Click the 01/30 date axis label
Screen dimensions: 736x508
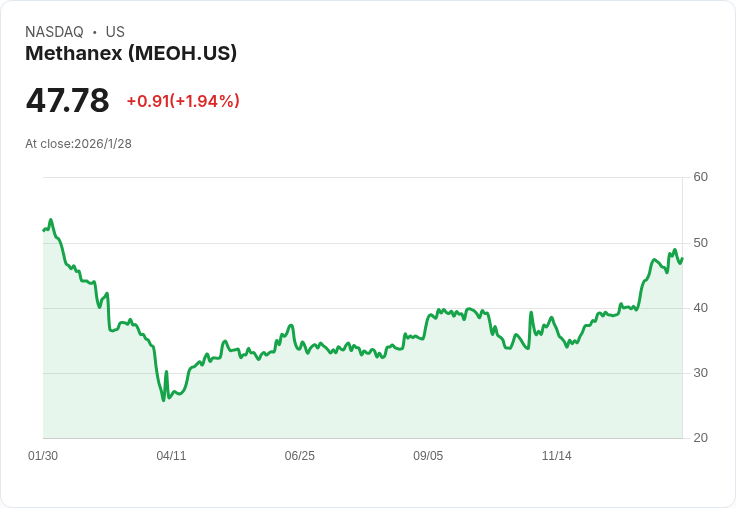(43, 456)
